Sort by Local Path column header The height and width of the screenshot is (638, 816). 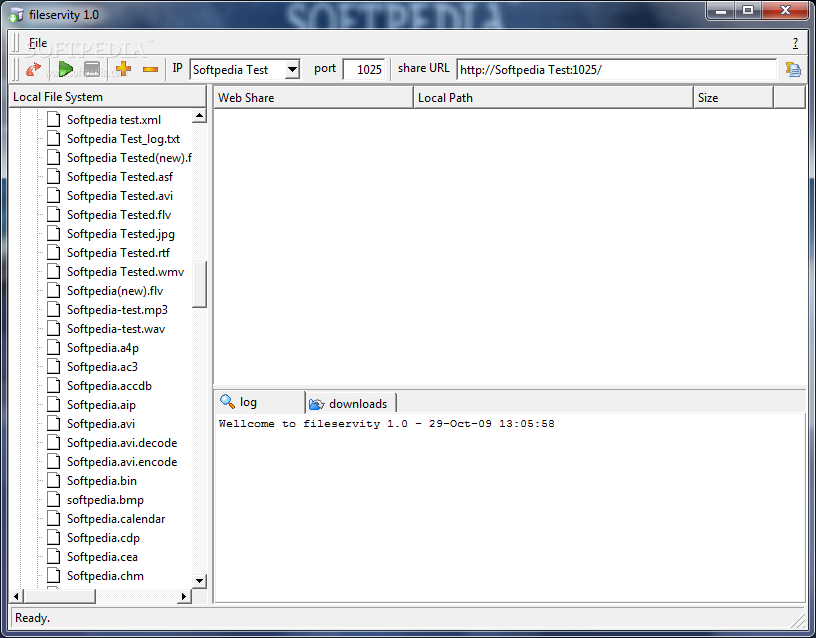coord(553,98)
